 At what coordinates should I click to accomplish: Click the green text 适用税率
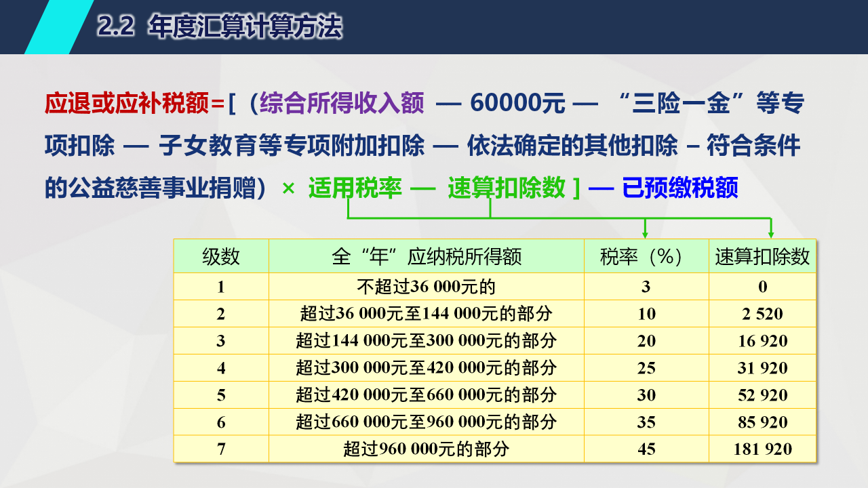pyautogui.click(x=355, y=188)
